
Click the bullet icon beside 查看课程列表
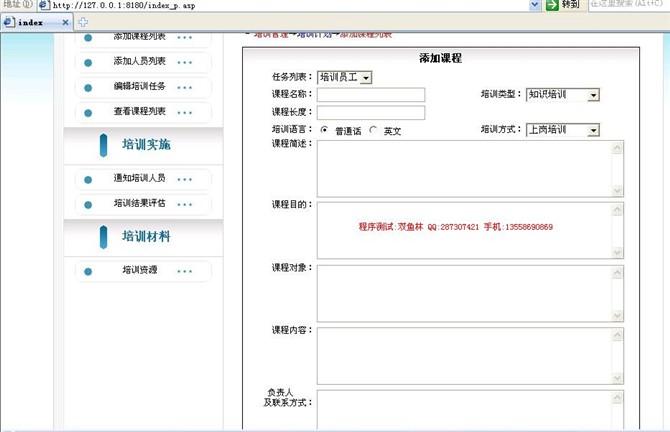[x=88, y=113]
